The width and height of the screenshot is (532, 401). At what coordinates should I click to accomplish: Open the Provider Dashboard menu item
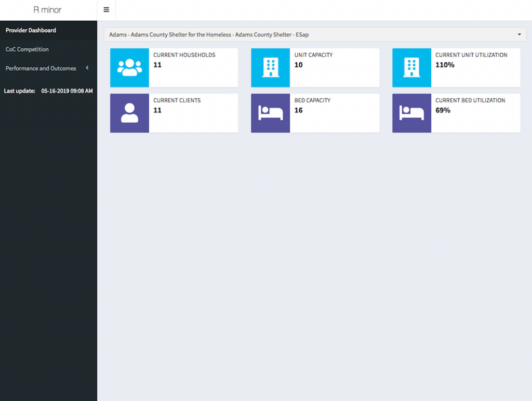48,30
